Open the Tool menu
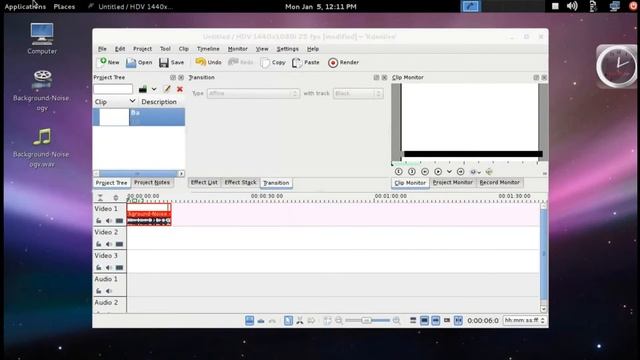This screenshot has height=360, width=640. (165, 49)
